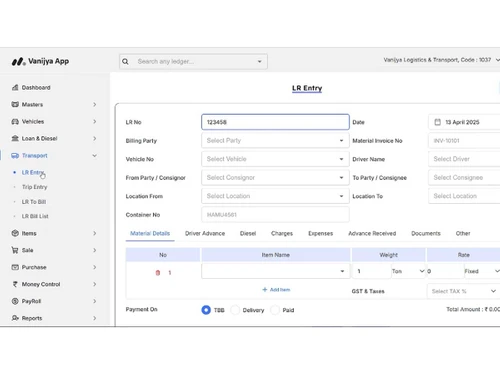
Task: Click the Transport truck icon
Action: coord(15,156)
